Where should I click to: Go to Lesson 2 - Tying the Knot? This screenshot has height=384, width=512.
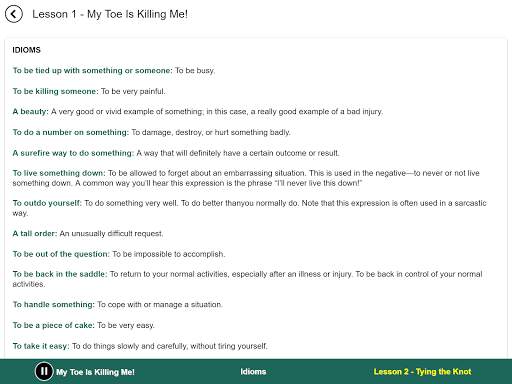[x=422, y=372]
